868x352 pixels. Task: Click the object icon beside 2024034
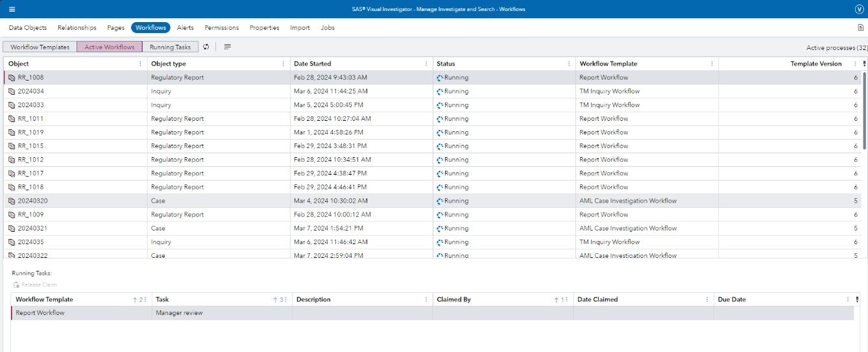[12, 91]
